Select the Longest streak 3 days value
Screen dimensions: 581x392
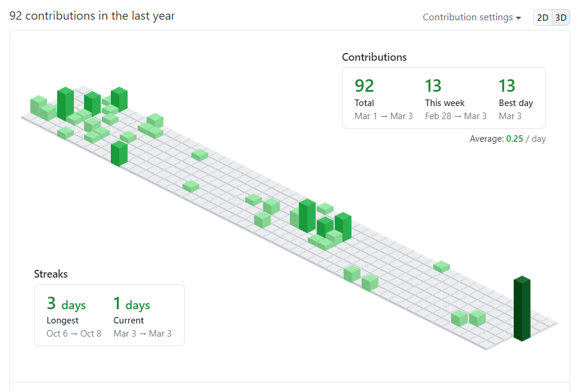pyautogui.click(x=66, y=304)
